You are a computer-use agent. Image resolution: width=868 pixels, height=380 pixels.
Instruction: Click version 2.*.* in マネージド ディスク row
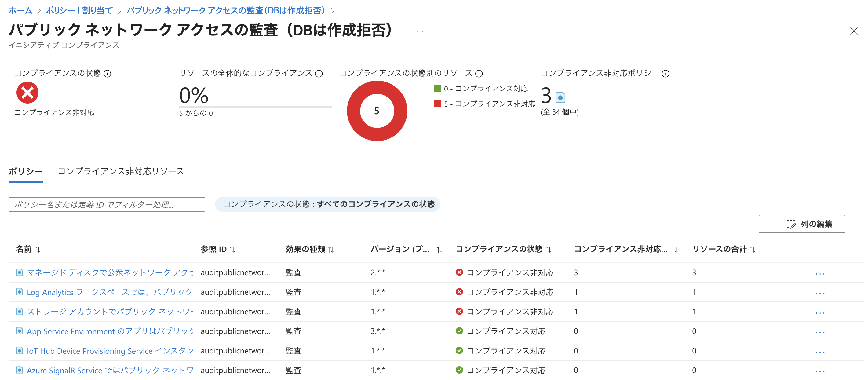pyautogui.click(x=377, y=272)
